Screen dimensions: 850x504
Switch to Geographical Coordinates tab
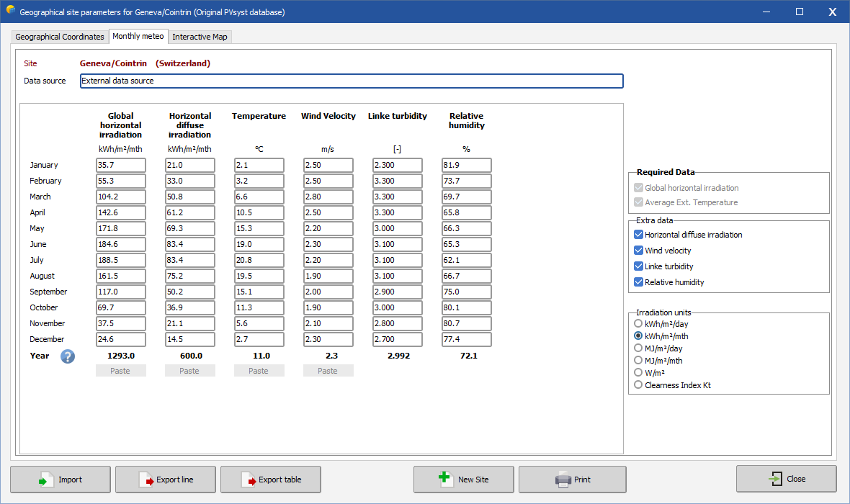click(60, 37)
